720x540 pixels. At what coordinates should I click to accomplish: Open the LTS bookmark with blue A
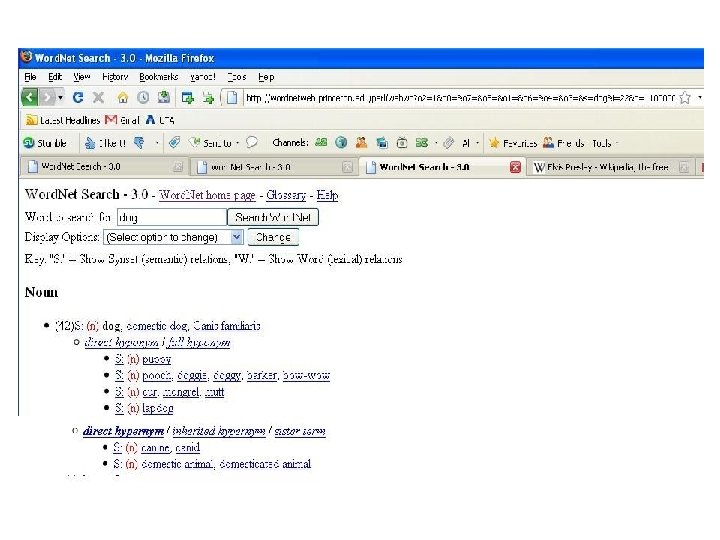tap(160, 120)
